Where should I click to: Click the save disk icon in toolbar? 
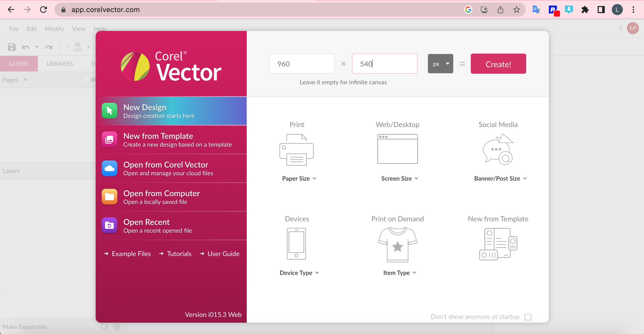[x=12, y=47]
